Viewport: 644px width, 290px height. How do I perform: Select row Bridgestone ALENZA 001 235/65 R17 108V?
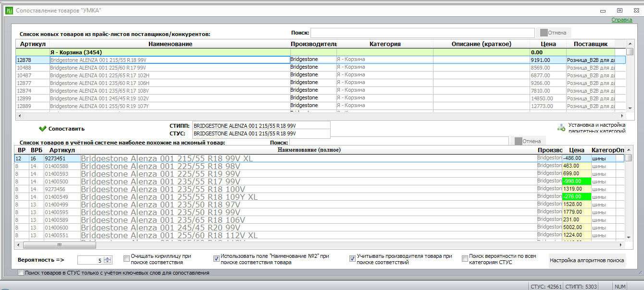pyautogui.click(x=321, y=91)
